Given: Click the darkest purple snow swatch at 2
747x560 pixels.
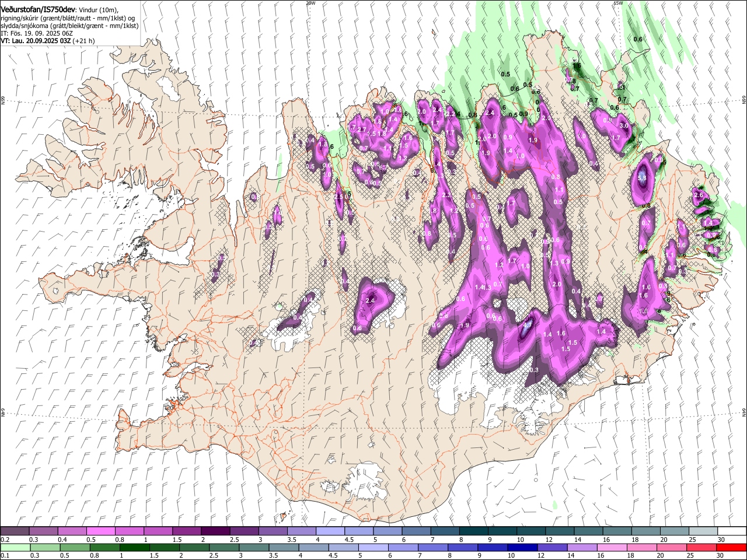Looking at the screenshot, I should [215, 531].
